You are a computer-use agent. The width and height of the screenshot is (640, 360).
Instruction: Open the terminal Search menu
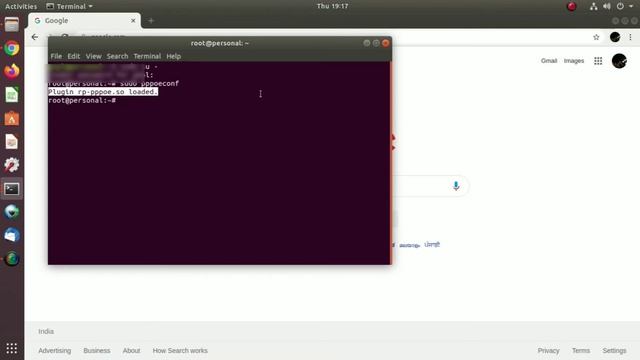click(x=117, y=56)
